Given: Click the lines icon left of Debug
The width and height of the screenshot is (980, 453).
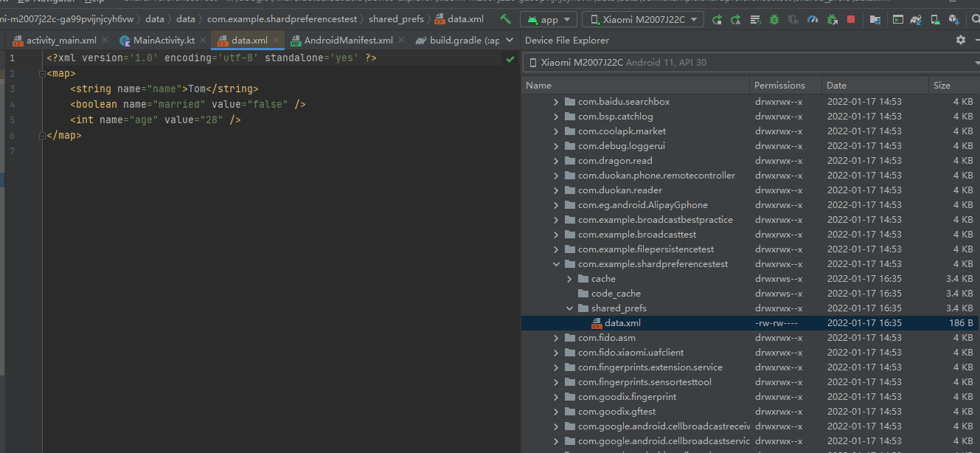Looking at the screenshot, I should click(x=755, y=20).
